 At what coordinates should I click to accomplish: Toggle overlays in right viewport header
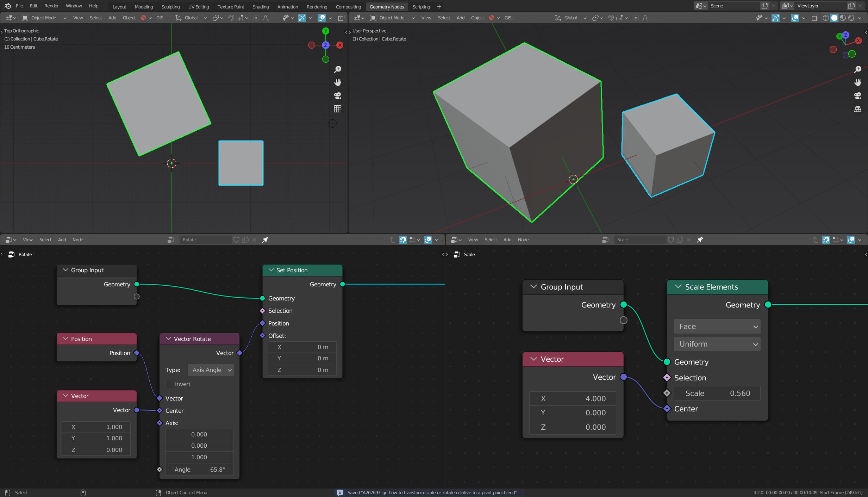(x=795, y=18)
